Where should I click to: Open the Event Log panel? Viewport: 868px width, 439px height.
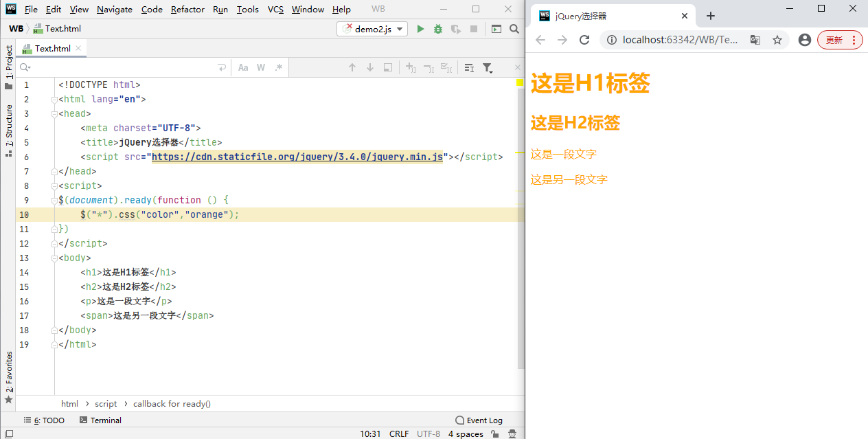point(479,420)
